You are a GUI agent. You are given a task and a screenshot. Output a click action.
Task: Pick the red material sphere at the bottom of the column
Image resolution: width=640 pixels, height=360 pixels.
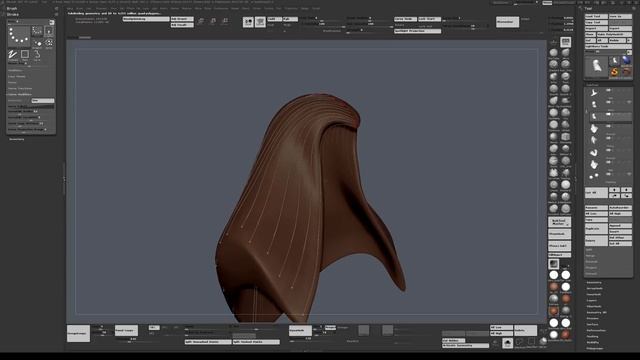565,335
